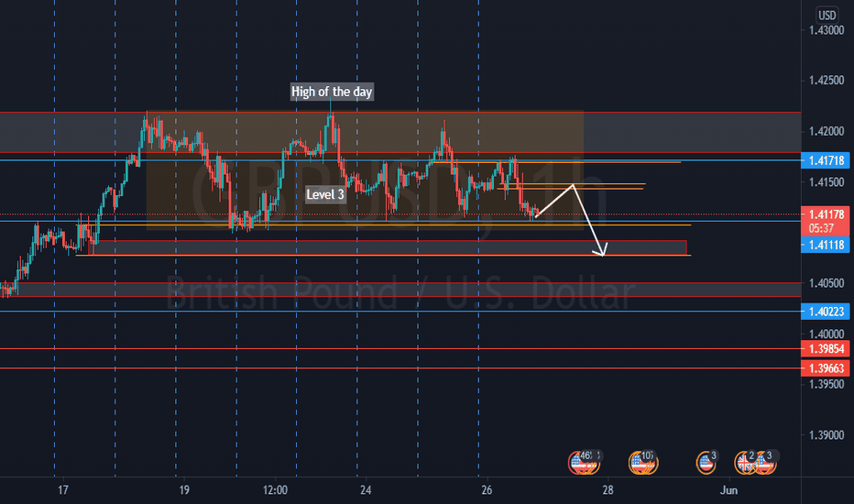Click the 1.42500 price axis tick
This screenshot has height=504, width=854.
tap(827, 81)
